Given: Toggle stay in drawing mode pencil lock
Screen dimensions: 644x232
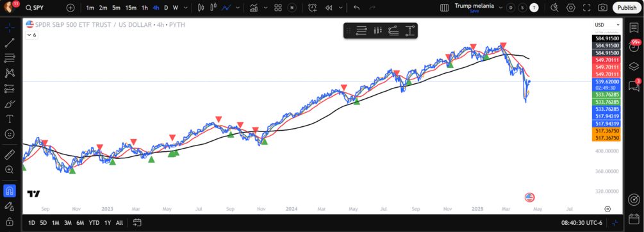Looking at the screenshot, I should point(10,206).
